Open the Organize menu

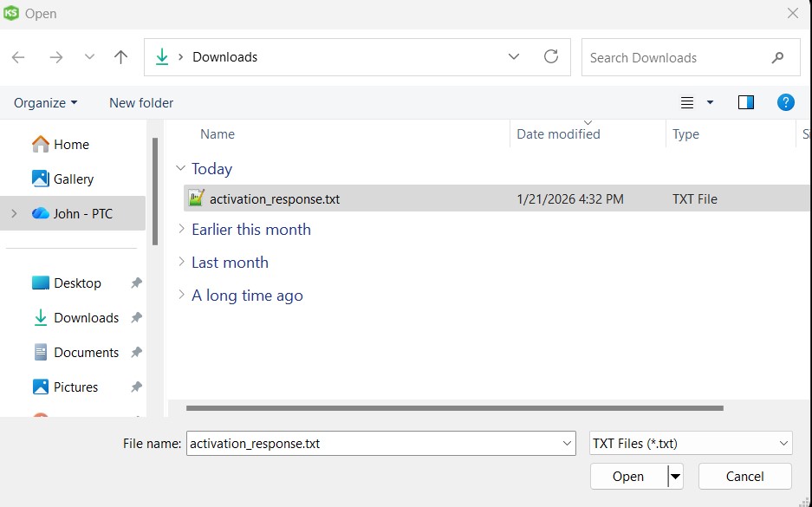45,102
